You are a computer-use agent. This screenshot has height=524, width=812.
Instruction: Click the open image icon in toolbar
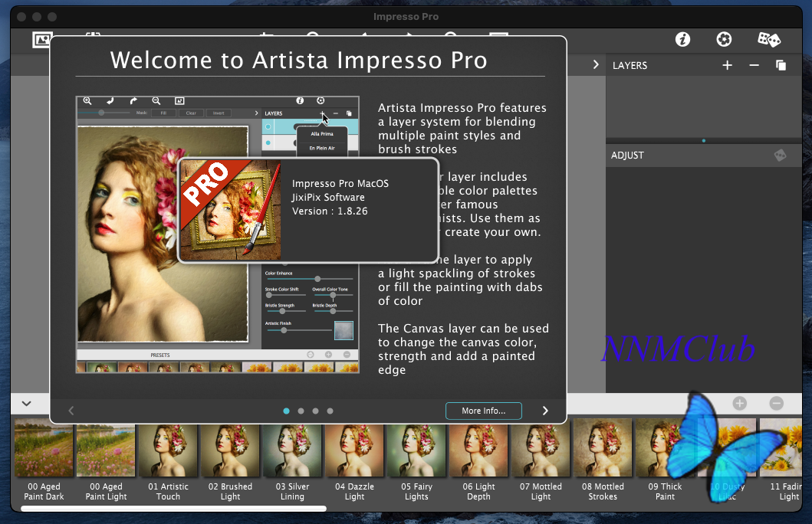coord(41,40)
